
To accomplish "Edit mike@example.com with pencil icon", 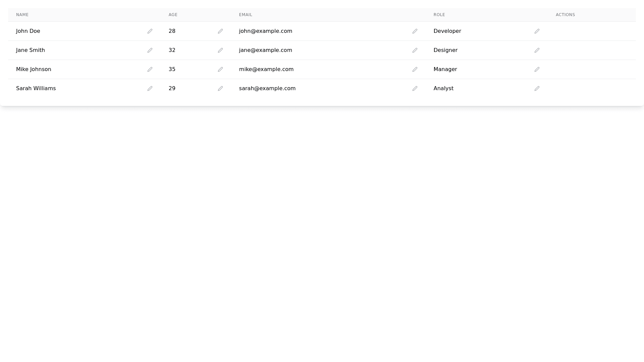I will tap(415, 69).
